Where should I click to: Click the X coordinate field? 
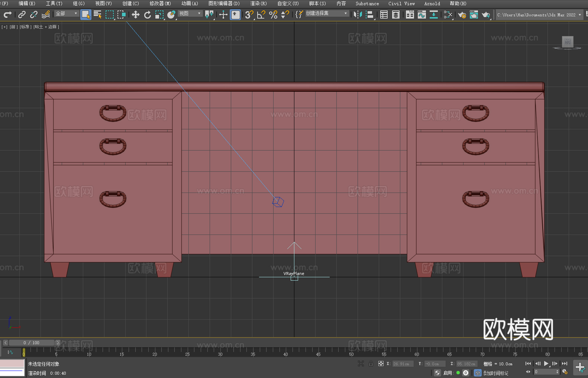403,364
